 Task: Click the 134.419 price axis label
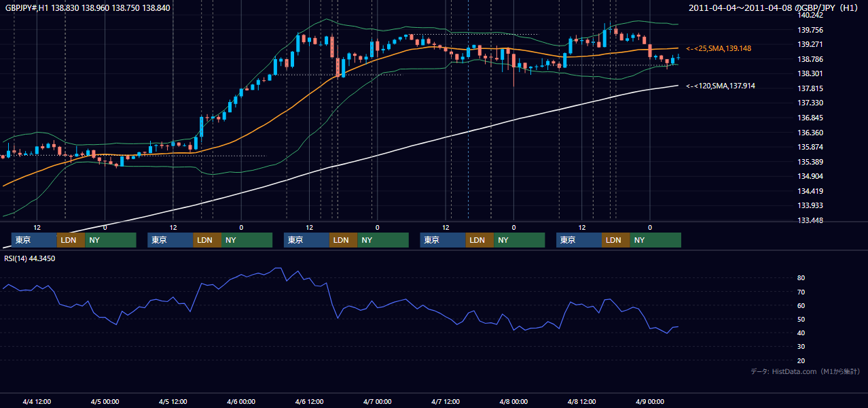pyautogui.click(x=811, y=191)
